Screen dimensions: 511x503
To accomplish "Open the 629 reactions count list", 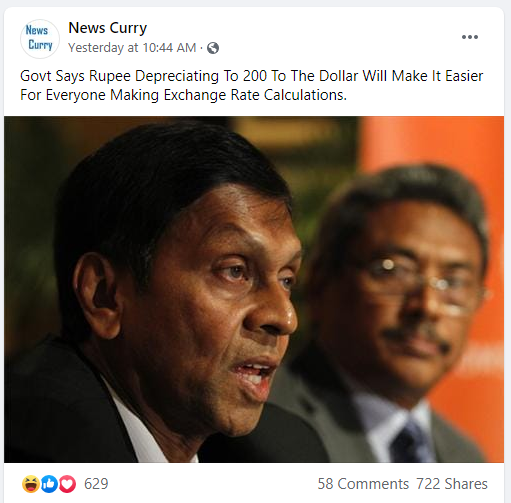I will click(x=96, y=484).
